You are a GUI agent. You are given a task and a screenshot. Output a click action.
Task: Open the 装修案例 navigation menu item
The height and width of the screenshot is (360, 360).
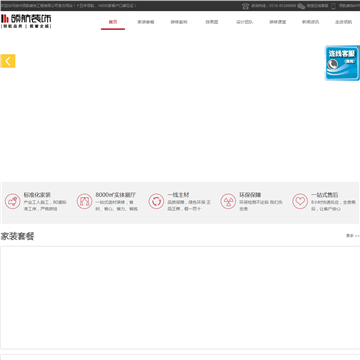[179, 22]
